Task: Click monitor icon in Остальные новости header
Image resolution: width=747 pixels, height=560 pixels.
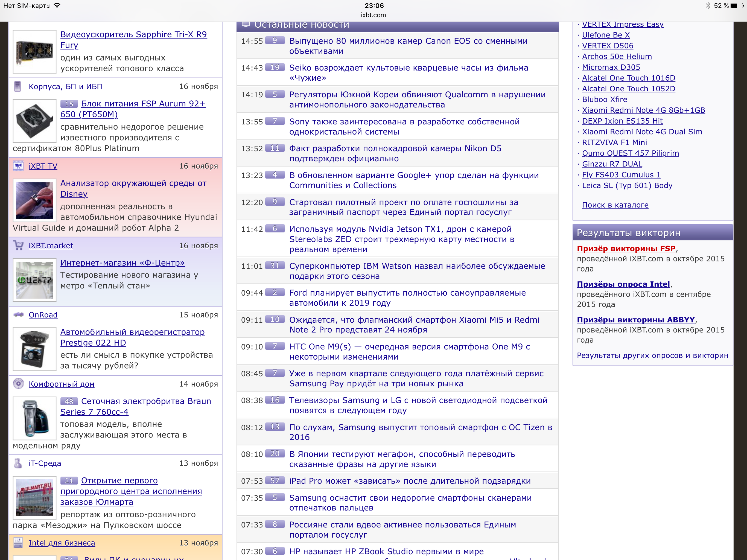Action: pos(246,25)
